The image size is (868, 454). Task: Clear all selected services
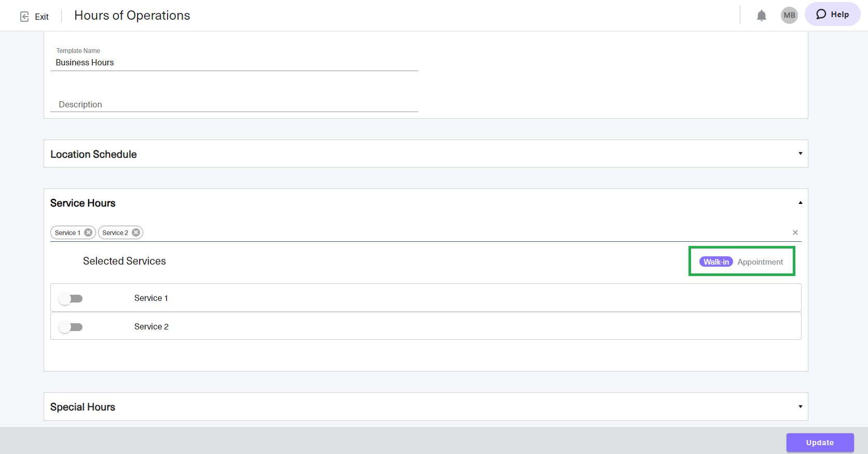795,232
